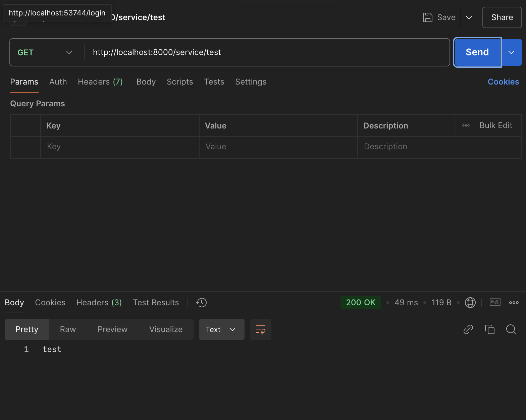View response Headers (3) tab
526x420 pixels.
99,303
